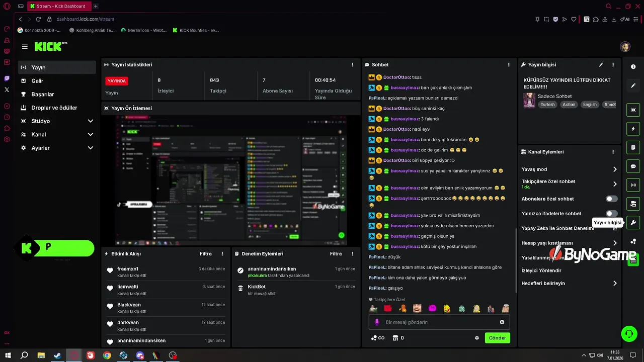Click Twitch icon in Opera sidebar
The height and width of the screenshot is (362, 644).
click(7, 78)
